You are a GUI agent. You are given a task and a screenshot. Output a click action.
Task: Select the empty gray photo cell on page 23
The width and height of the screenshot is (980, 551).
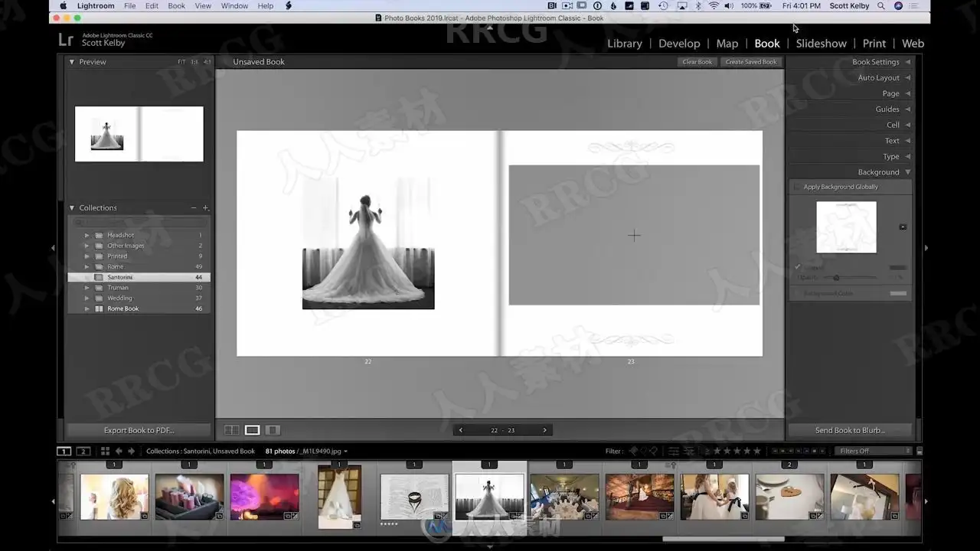pyautogui.click(x=634, y=235)
